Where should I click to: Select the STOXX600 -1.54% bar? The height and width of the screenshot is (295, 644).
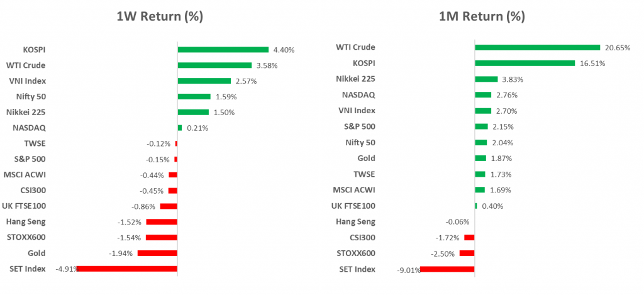tap(162, 238)
